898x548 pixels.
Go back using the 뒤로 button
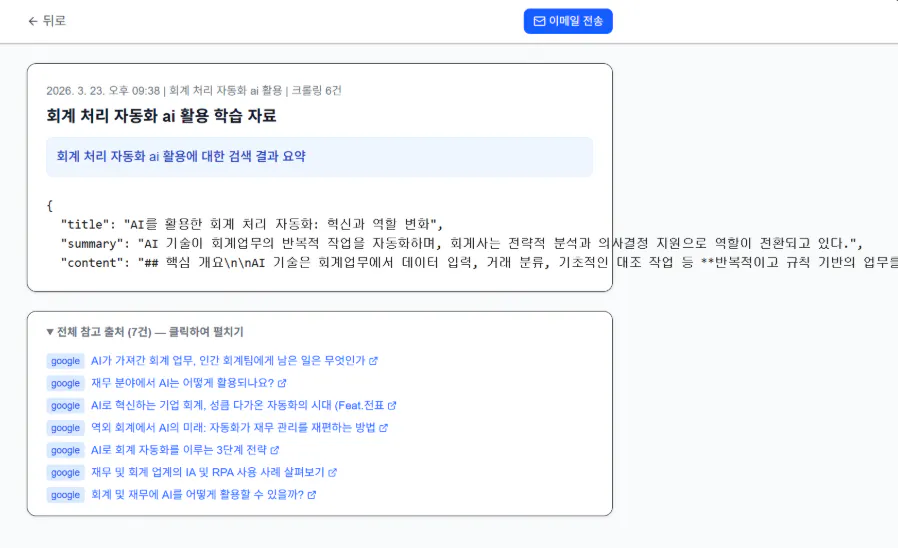click(47, 21)
